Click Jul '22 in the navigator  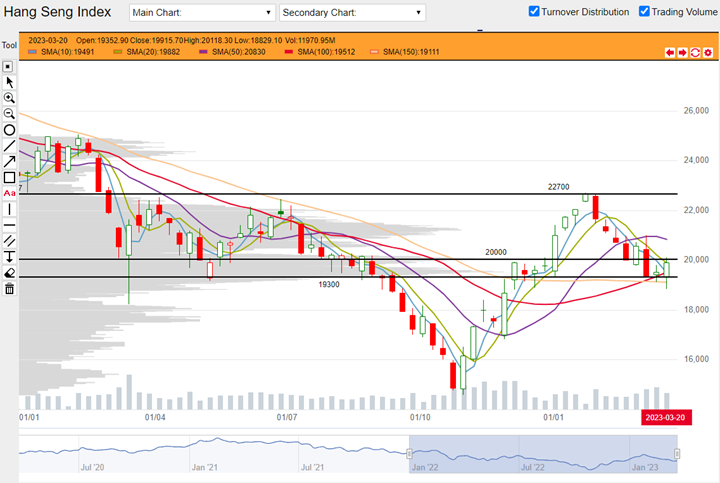pos(533,467)
